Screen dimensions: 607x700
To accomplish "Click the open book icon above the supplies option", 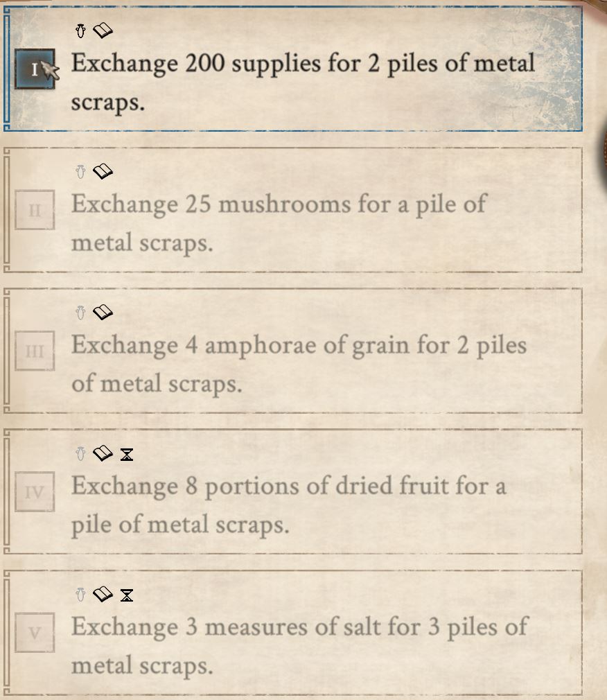I will click(x=102, y=30).
